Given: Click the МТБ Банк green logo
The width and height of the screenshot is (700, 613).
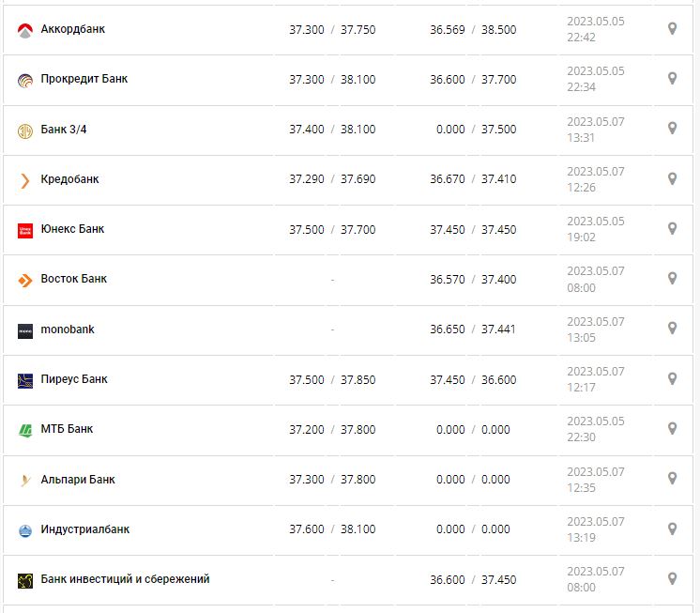Looking at the screenshot, I should point(25,430).
